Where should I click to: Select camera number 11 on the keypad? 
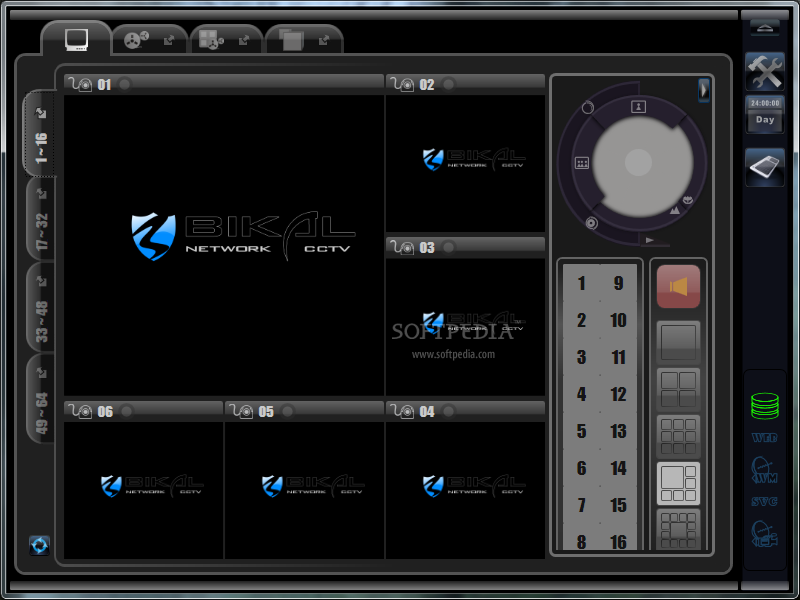(x=618, y=357)
